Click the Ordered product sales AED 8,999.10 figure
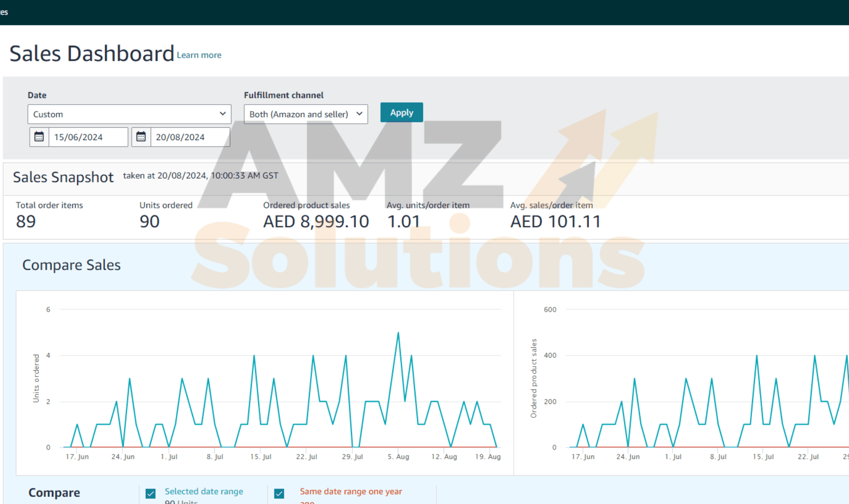The height and width of the screenshot is (504, 849). pos(316,222)
